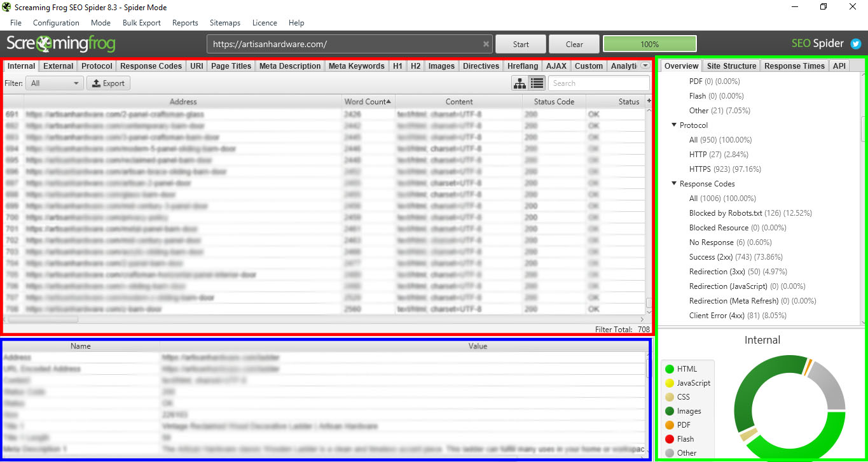868x462 pixels.
Task: Sort by the Status Code column header
Action: click(x=554, y=102)
